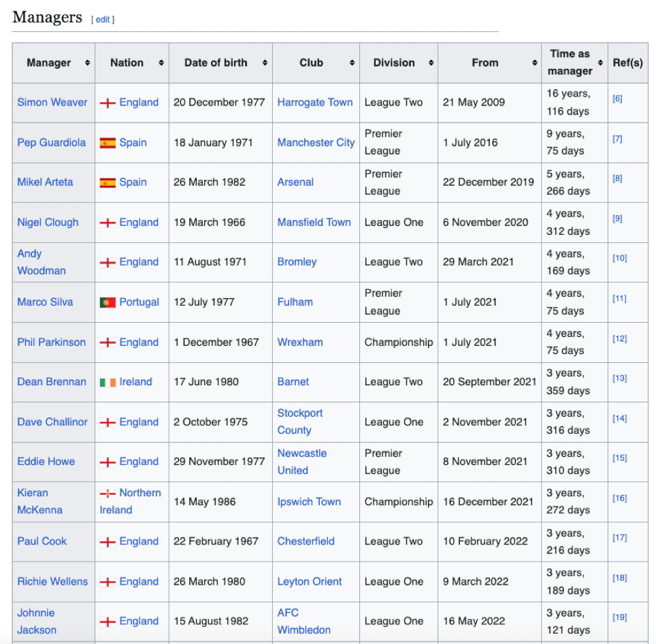Open the Leyton Orient page

tap(310, 581)
